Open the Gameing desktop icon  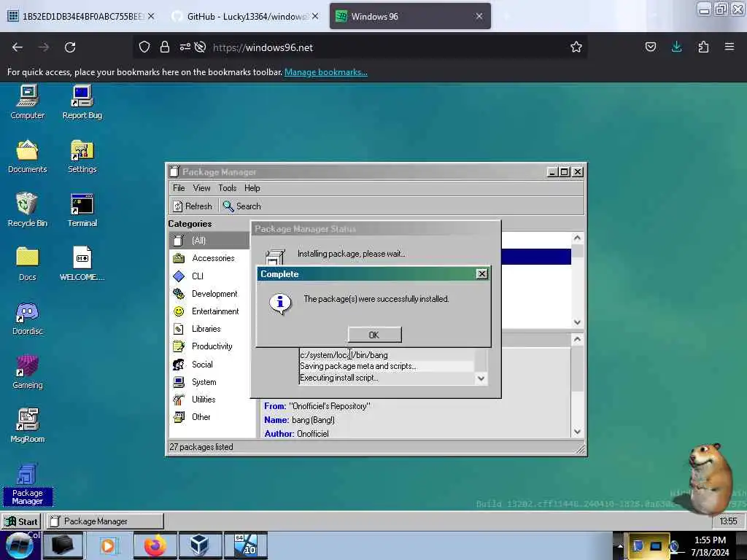[x=27, y=372]
